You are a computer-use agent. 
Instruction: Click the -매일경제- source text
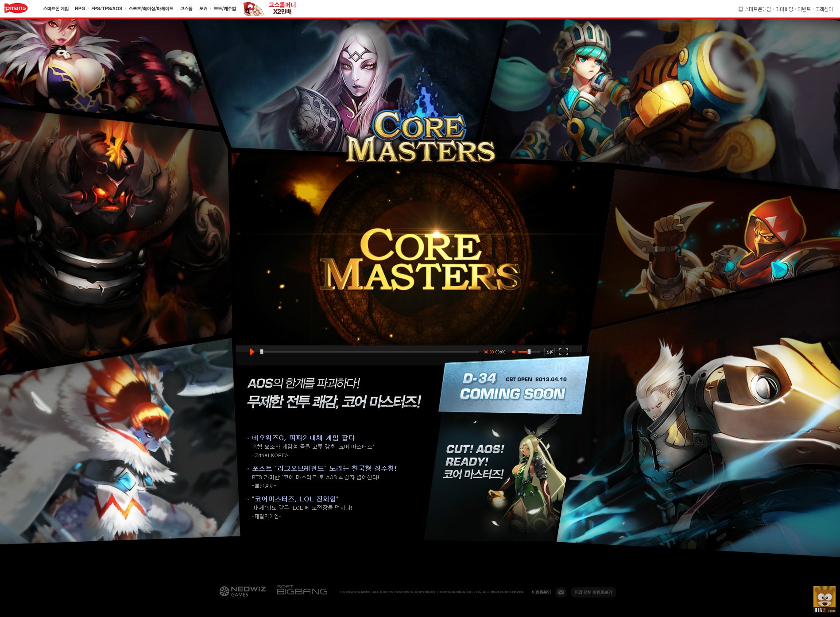[x=264, y=486]
